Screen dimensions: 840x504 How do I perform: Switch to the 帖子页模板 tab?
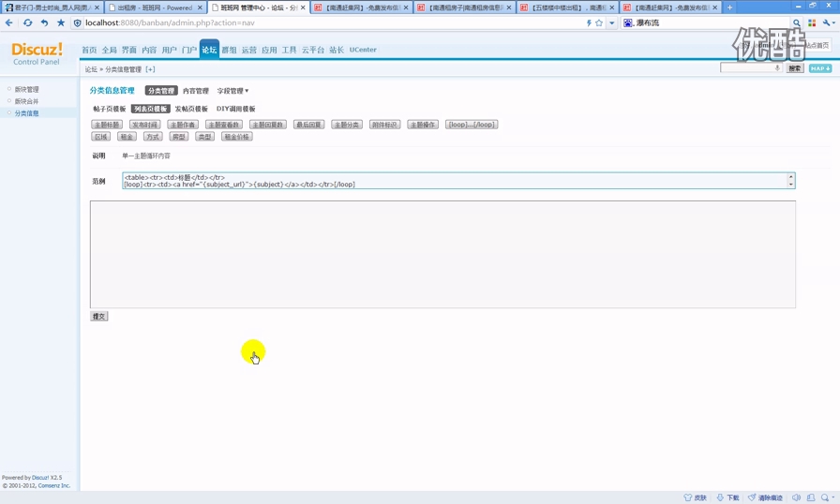point(109,109)
